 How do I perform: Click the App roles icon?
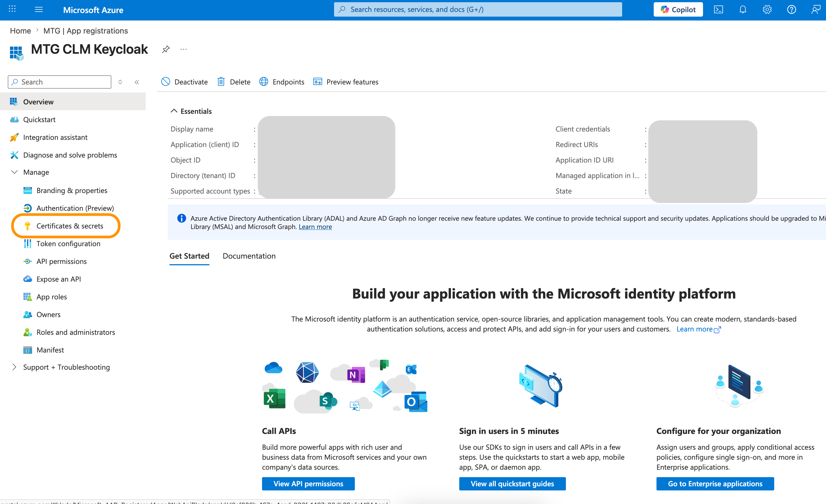27,297
